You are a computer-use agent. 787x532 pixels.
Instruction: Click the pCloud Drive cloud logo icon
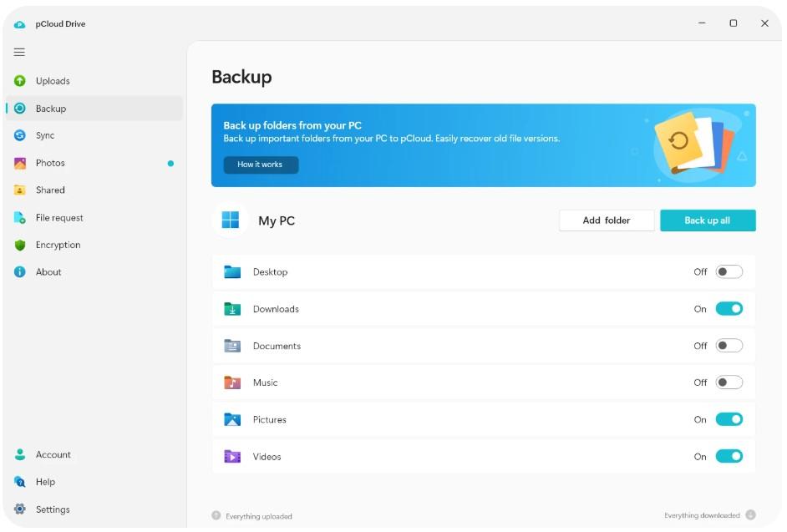pyautogui.click(x=19, y=24)
